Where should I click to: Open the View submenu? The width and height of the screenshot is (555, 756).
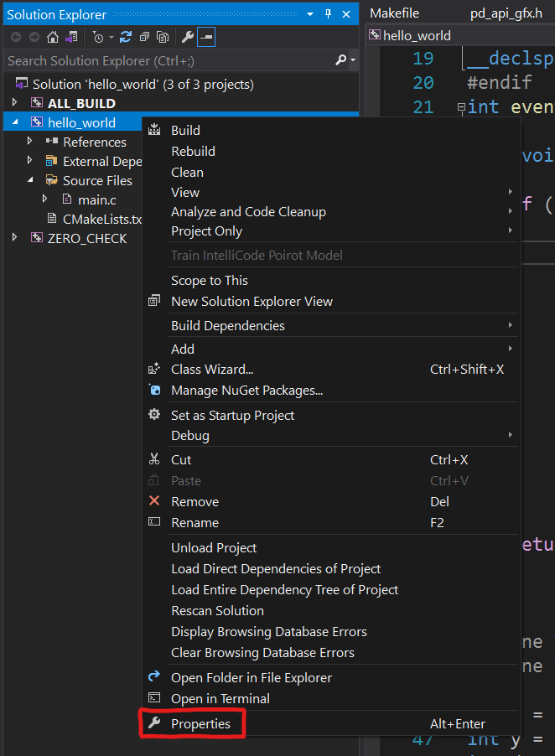click(331, 193)
